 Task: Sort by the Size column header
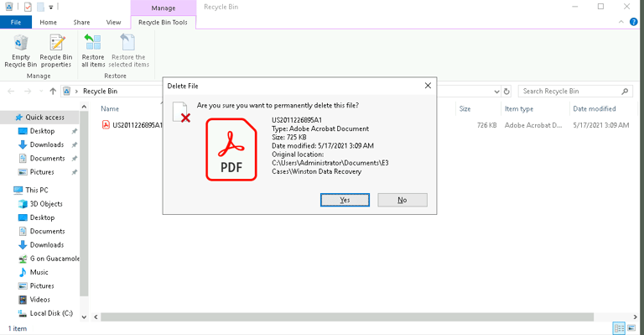[465, 108]
